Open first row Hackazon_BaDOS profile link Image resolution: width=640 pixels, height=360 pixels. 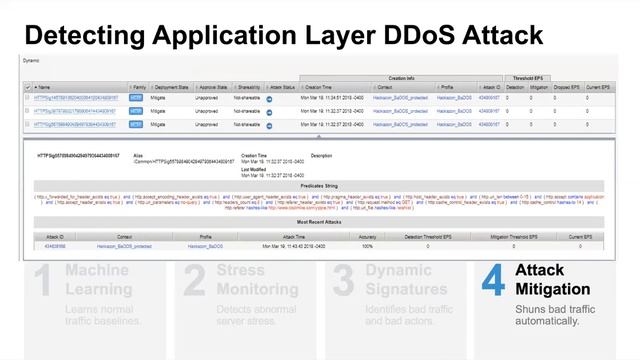pos(454,98)
